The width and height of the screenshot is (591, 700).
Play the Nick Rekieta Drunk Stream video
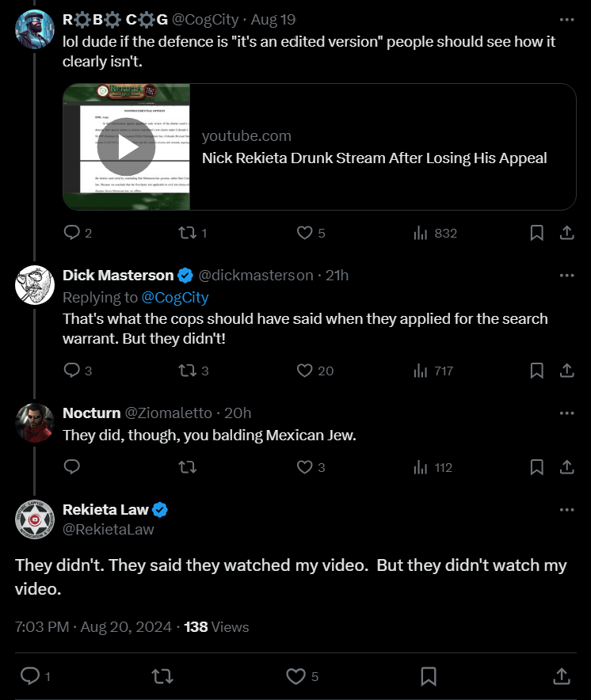point(126,146)
